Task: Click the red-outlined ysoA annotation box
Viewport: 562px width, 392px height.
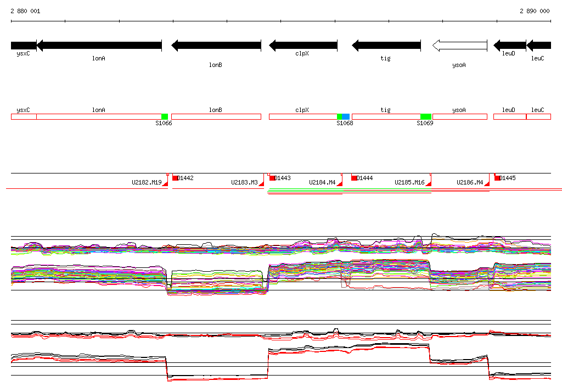Action: coord(460,116)
